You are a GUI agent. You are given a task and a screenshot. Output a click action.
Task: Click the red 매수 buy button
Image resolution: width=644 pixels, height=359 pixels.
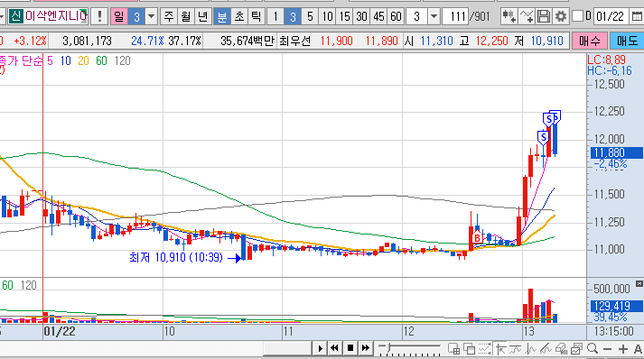590,41
